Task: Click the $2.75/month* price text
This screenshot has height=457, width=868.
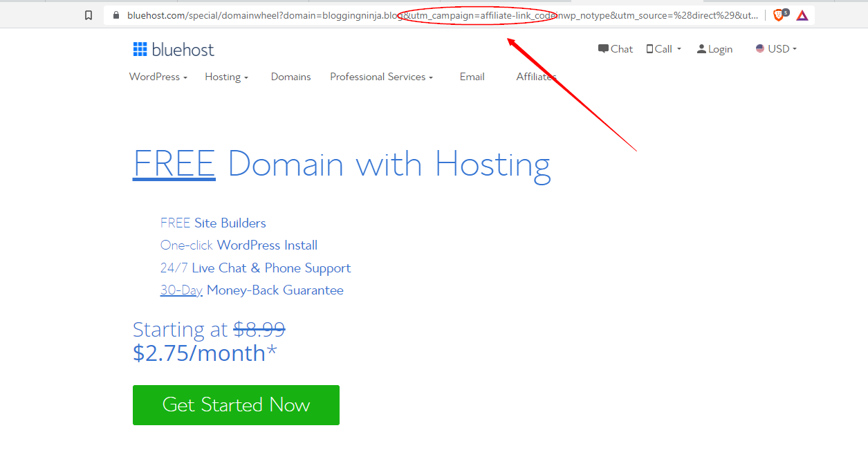Action: [x=205, y=353]
